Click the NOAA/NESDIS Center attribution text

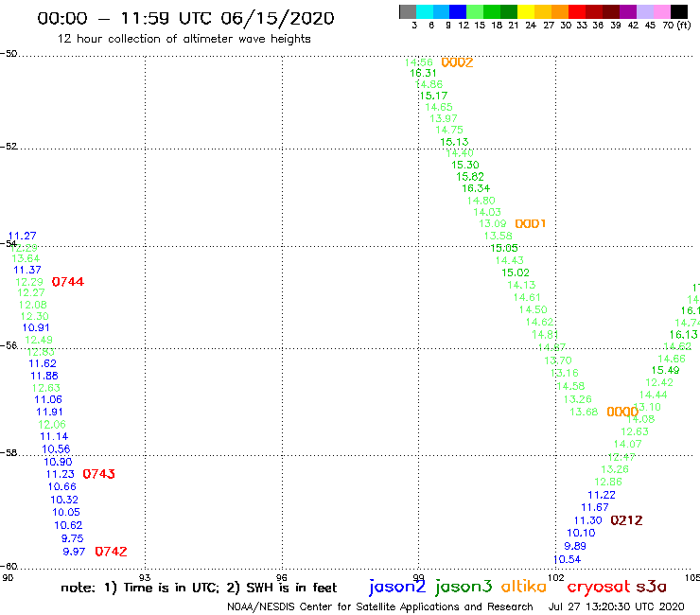click(x=380, y=607)
